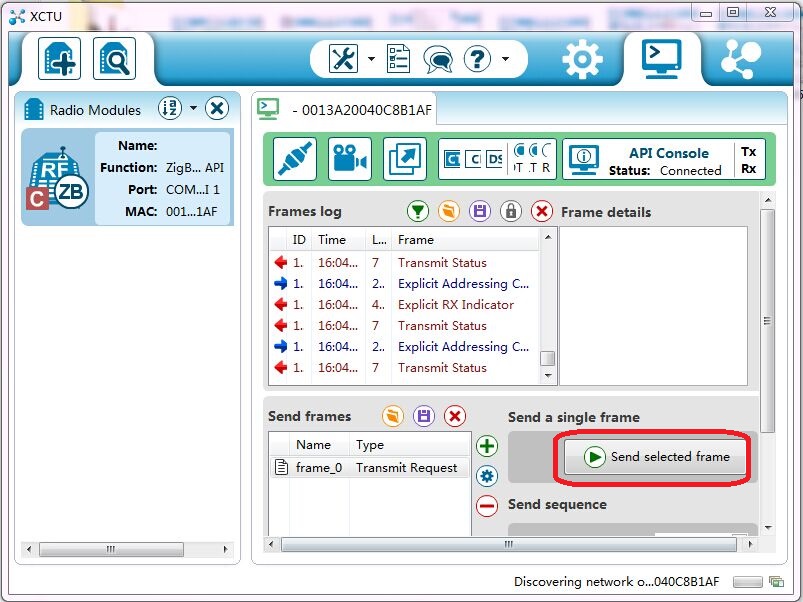This screenshot has height=602, width=803.
Task: Select the frame_0 Transmit Request row
Action: coord(368,467)
